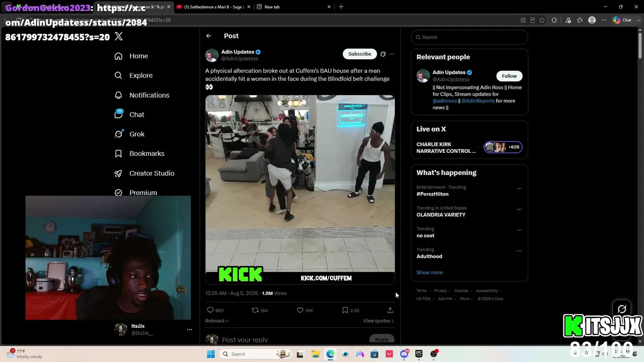Switch to the New tab browser tab

tap(293, 7)
